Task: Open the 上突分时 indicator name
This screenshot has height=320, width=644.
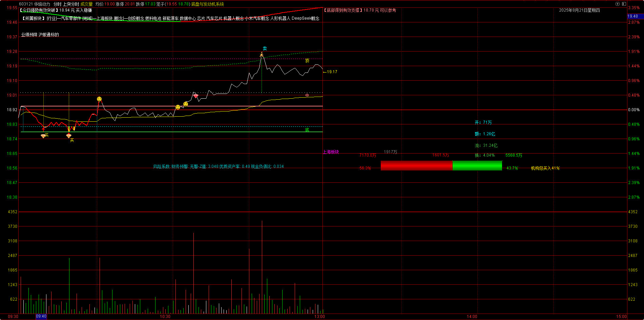Action: [x=71, y=4]
